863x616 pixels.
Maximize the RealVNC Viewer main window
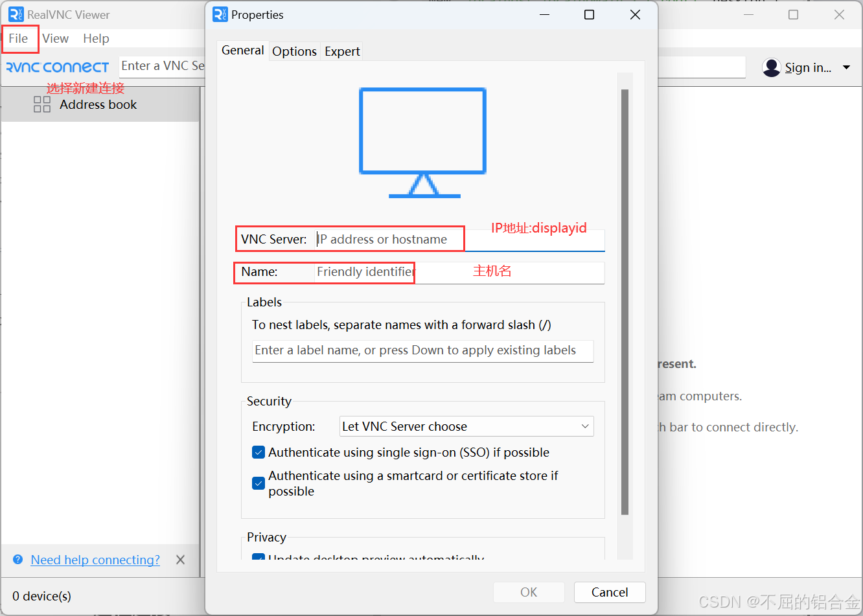(x=793, y=14)
